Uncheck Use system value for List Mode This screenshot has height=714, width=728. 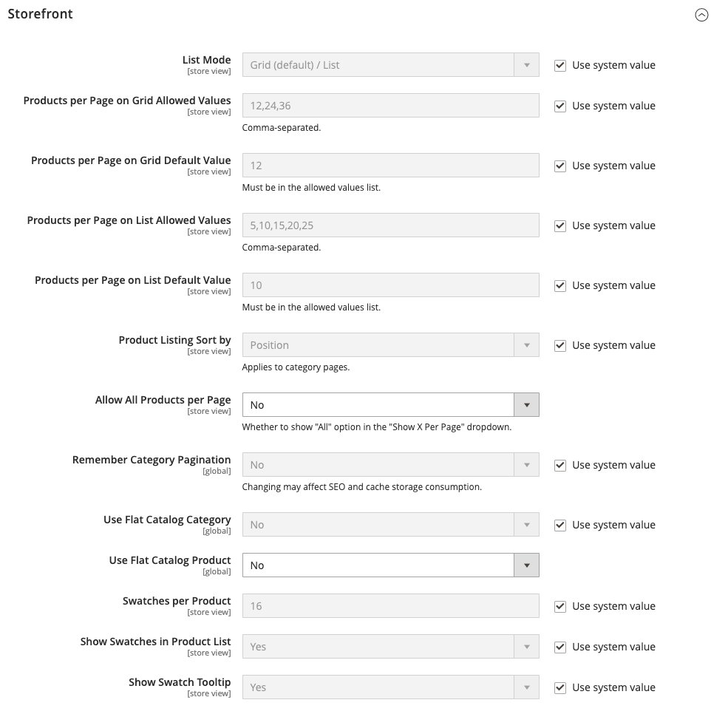tap(559, 65)
